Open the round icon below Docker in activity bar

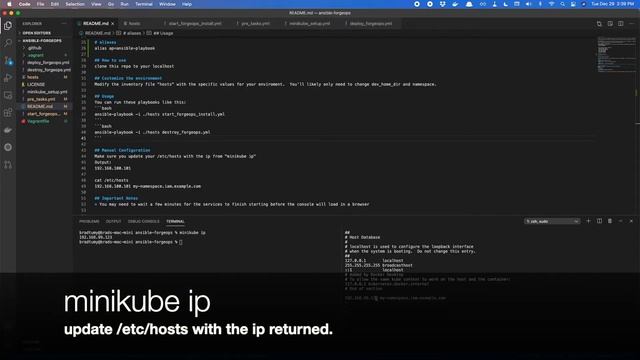pos(8,147)
